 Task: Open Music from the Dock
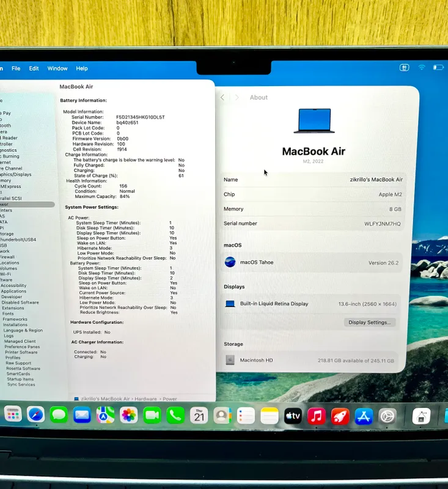coord(317,416)
